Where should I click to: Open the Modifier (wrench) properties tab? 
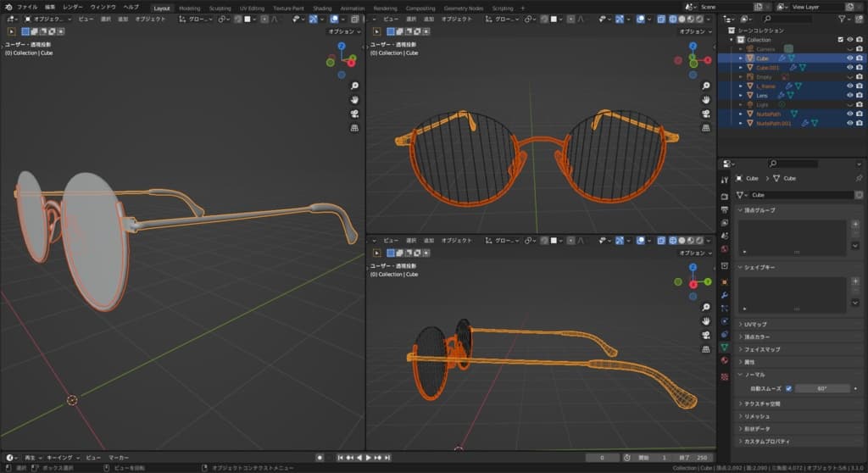point(725,294)
